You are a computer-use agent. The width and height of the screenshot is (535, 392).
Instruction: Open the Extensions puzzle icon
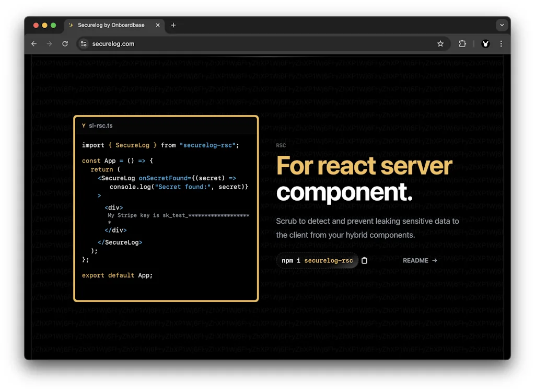[462, 44]
